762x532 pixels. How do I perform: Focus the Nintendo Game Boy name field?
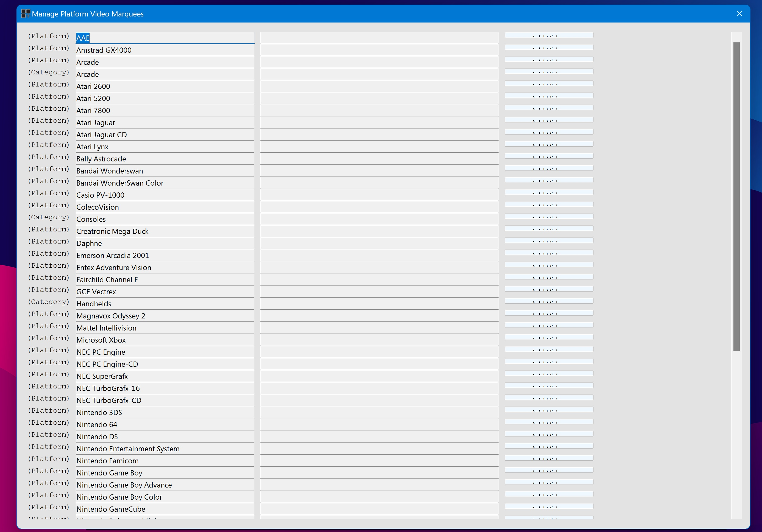pos(165,473)
